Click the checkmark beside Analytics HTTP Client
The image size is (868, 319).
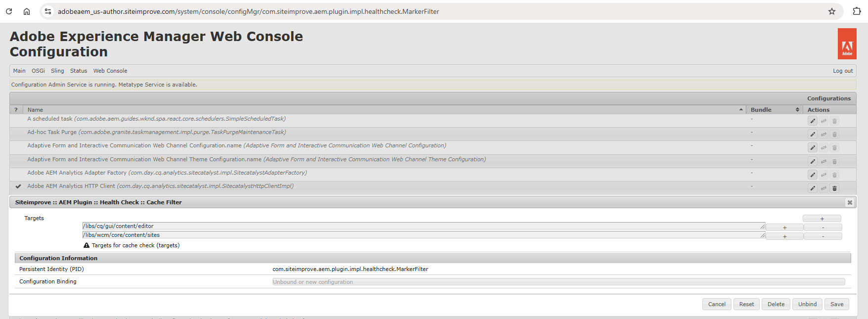(18, 186)
